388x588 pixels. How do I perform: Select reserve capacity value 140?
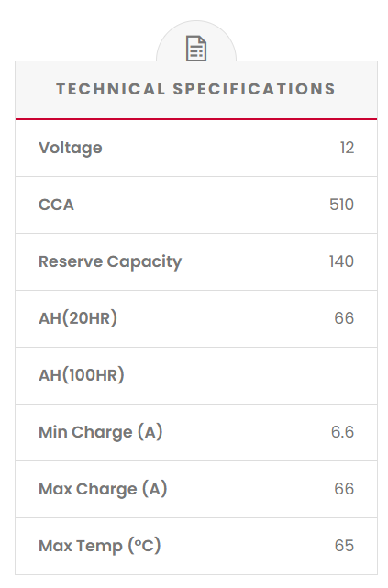(x=341, y=261)
